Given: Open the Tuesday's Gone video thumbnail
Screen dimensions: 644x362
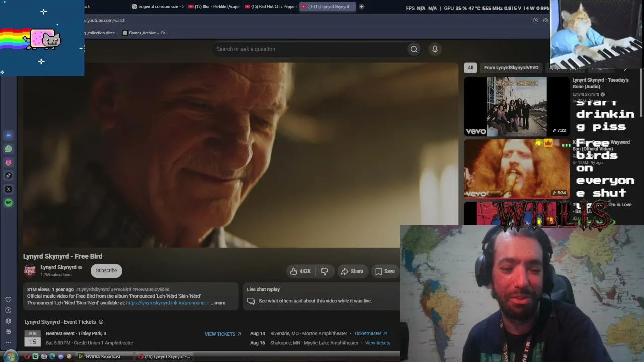Looking at the screenshot, I should (516, 107).
